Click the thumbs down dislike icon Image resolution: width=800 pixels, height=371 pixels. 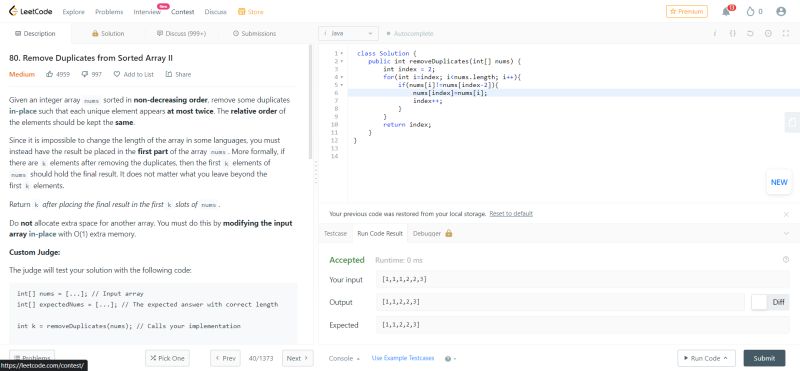[85, 74]
